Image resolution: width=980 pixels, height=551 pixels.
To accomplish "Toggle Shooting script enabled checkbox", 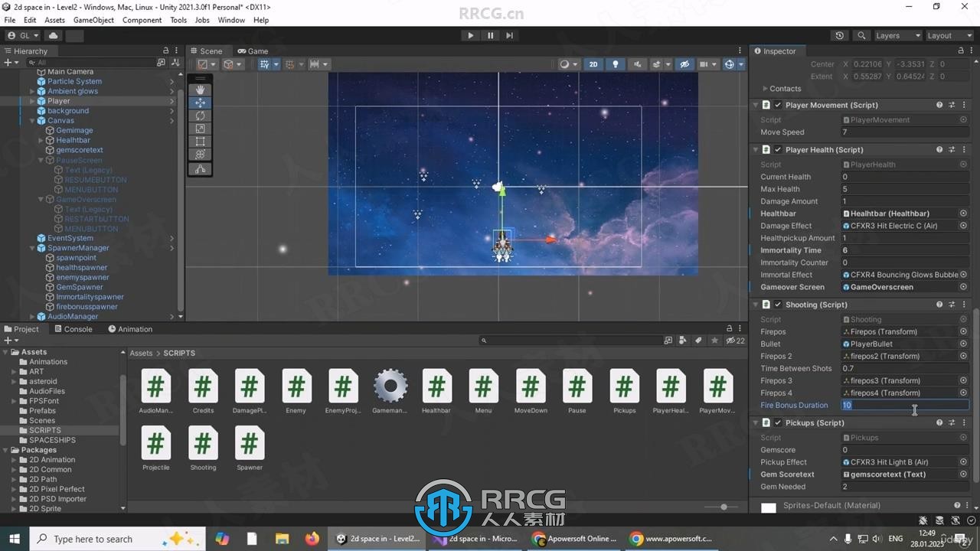I will click(778, 305).
